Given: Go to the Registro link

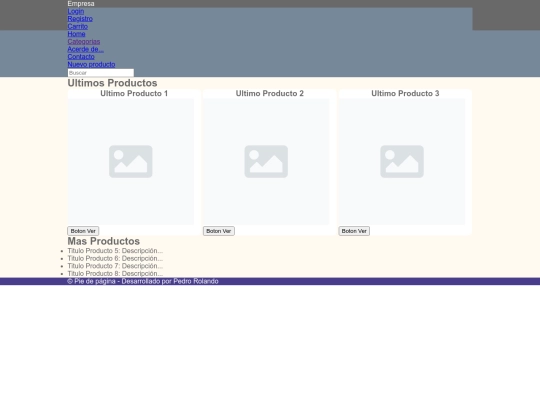Looking at the screenshot, I should (x=80, y=19).
